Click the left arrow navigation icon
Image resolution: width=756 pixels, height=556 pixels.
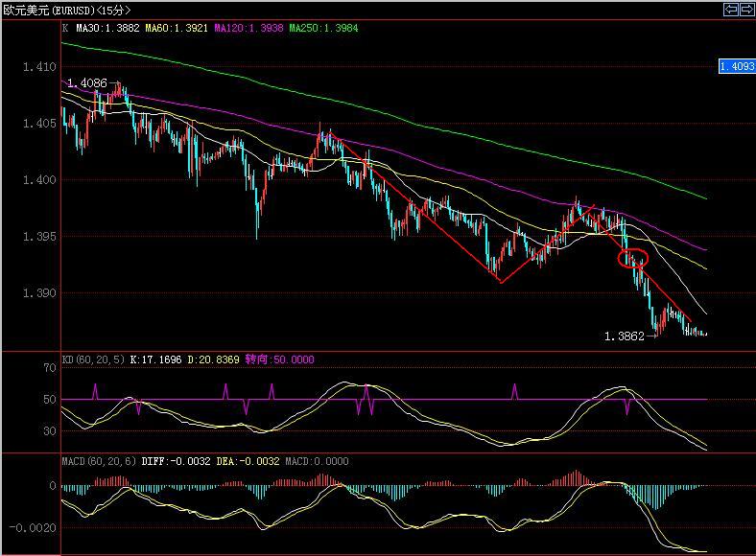(x=731, y=10)
